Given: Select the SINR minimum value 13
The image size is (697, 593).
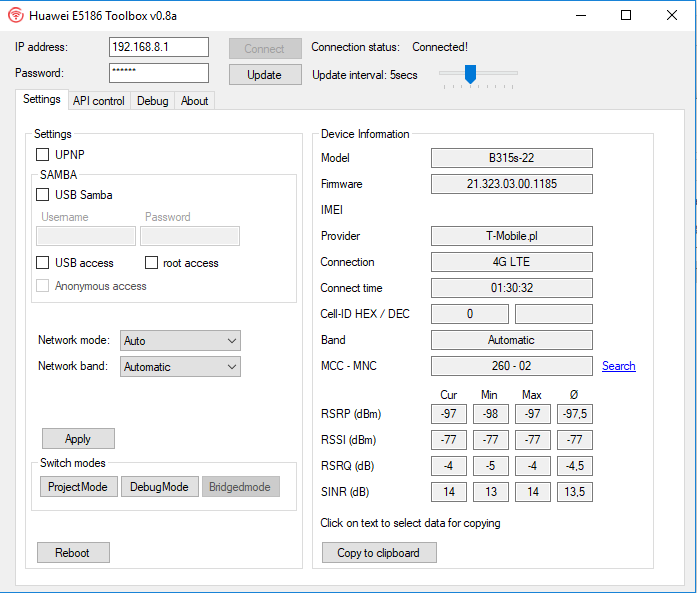Looking at the screenshot, I should (x=491, y=492).
